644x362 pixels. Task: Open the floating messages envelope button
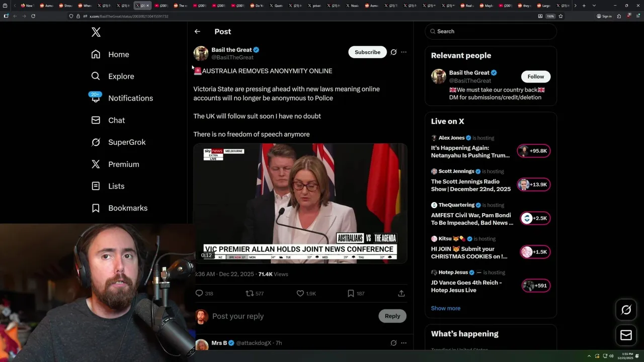pyautogui.click(x=626, y=335)
